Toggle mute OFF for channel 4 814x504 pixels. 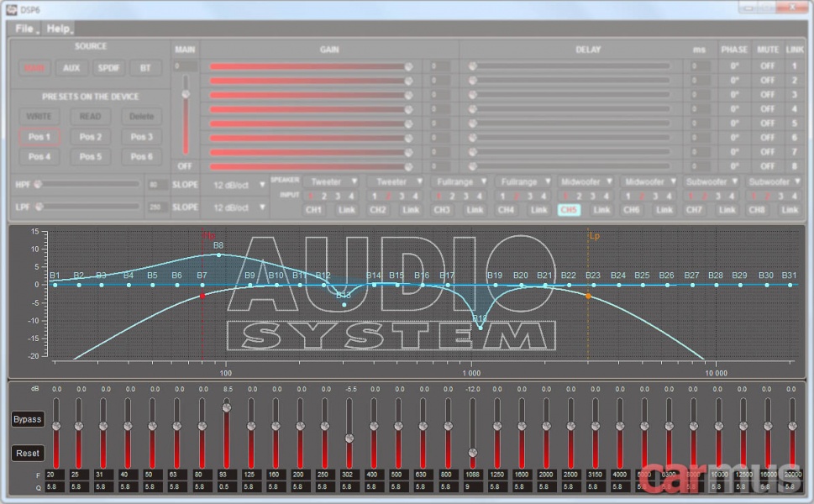point(767,109)
